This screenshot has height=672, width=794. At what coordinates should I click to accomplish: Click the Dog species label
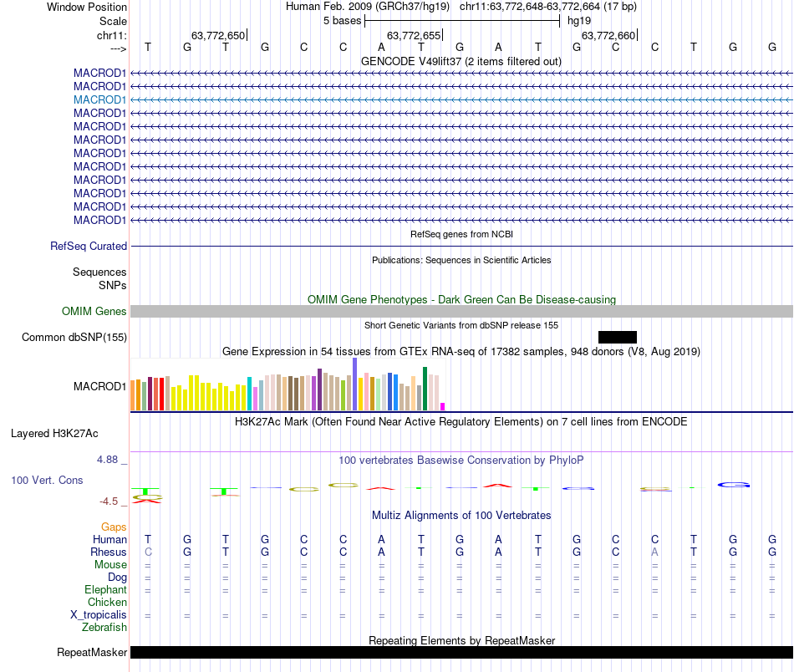click(117, 578)
